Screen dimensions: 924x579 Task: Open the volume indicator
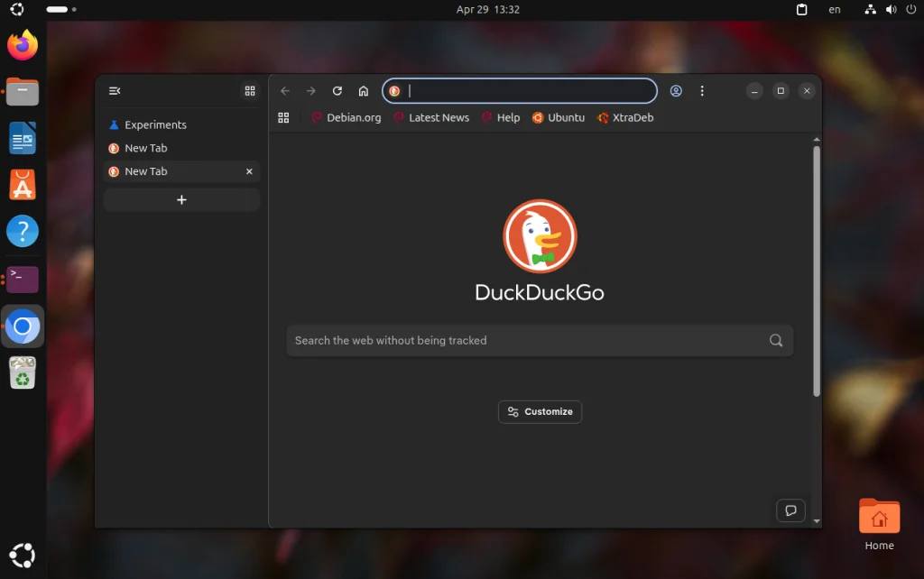click(x=891, y=9)
